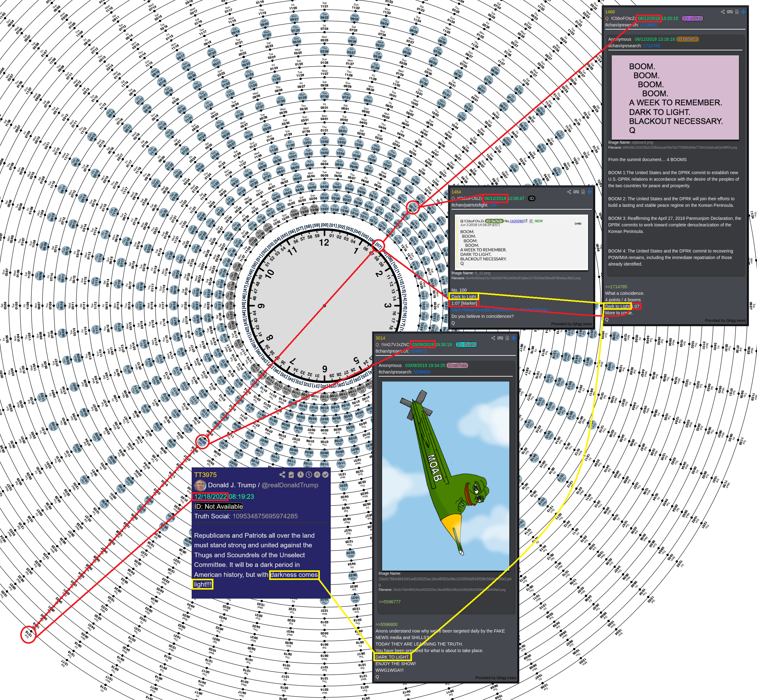Click clock minute marker [07]
Viewport: 757px width, 700px height.
click(x=378, y=246)
